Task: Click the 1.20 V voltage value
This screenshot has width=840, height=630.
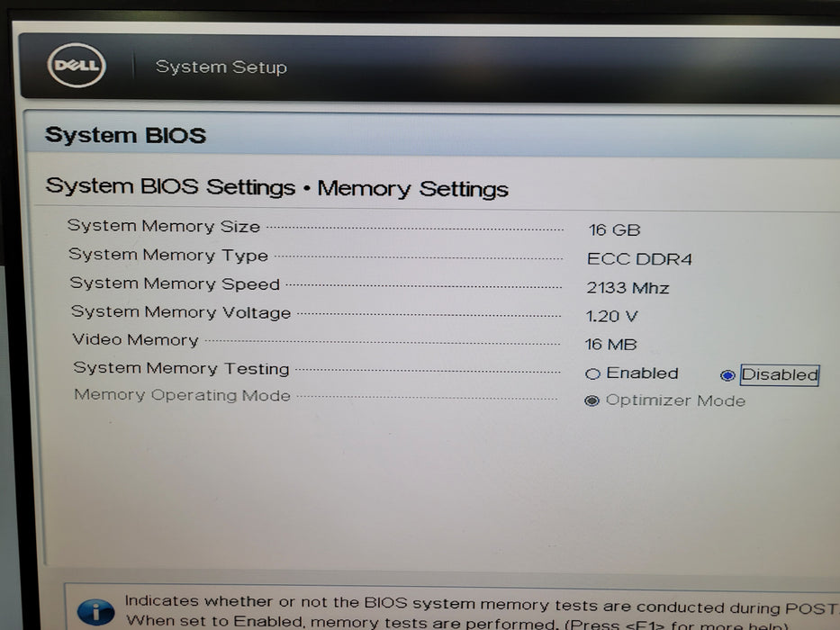Action: (611, 316)
